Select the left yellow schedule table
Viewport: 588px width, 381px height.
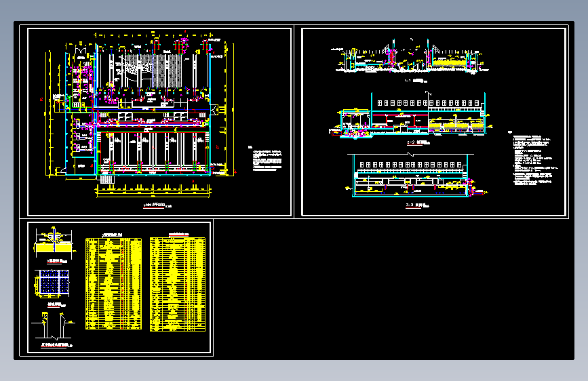(114, 284)
